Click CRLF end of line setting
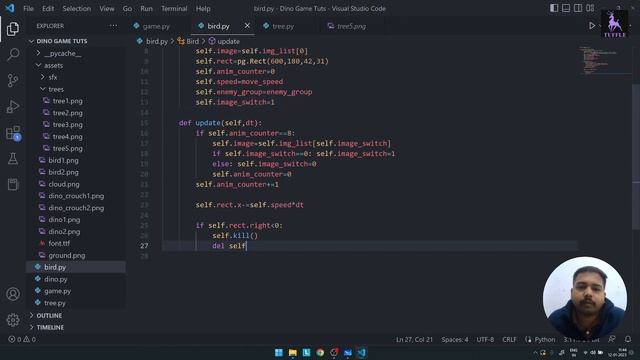Screen dimensions: 640x360 coord(509,339)
